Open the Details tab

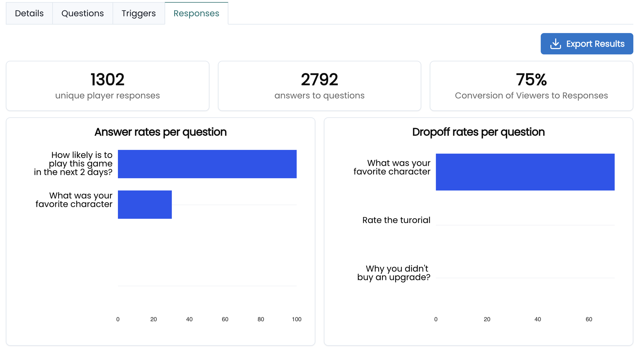click(29, 14)
